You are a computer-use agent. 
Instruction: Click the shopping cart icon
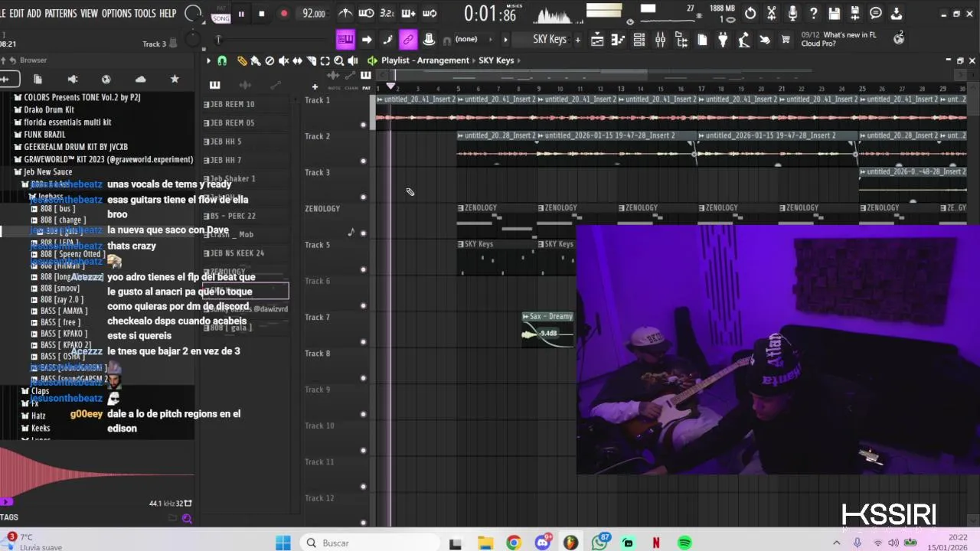786,40
